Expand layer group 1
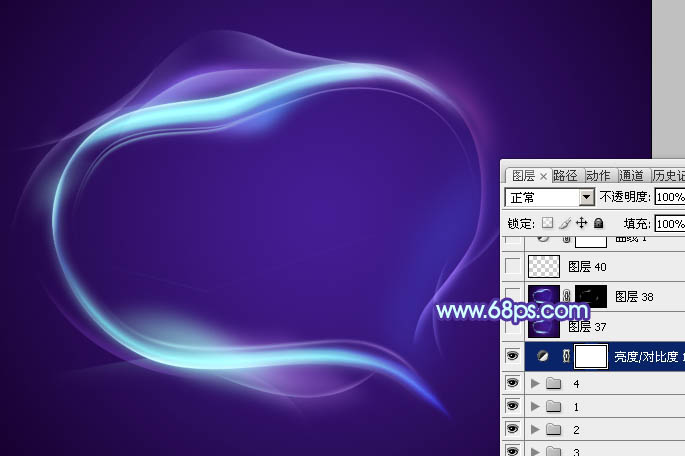 535,406
